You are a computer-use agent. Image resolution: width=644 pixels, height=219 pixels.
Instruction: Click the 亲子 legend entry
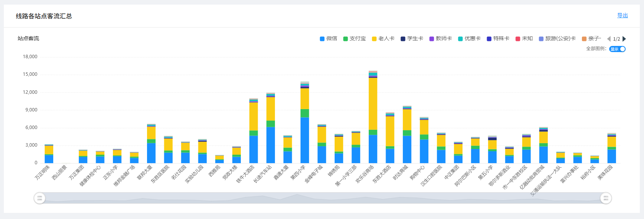click(591, 39)
